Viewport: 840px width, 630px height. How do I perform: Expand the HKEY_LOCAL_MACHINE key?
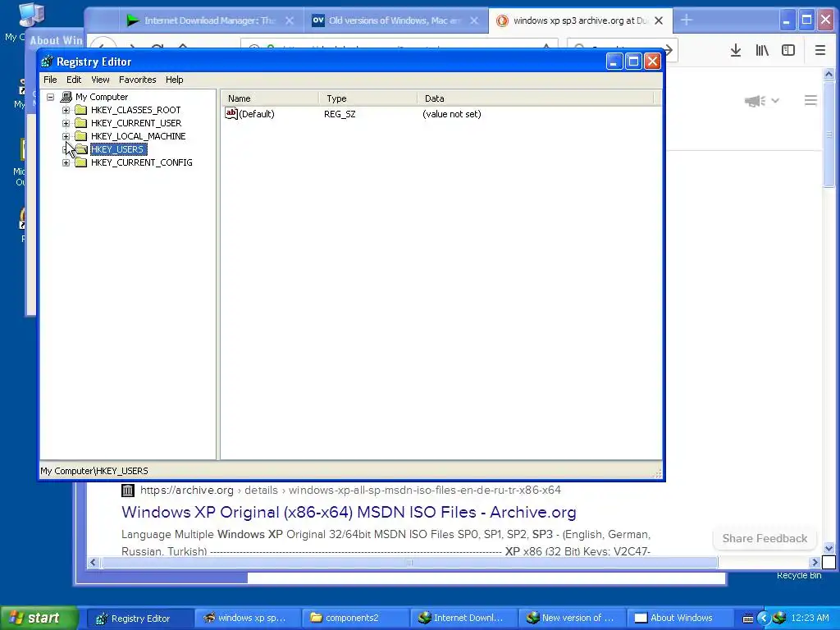[66, 137]
